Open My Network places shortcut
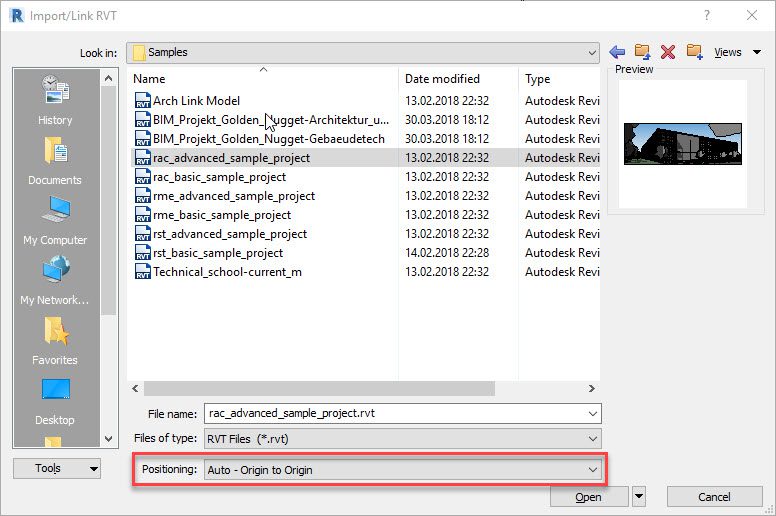 point(55,281)
